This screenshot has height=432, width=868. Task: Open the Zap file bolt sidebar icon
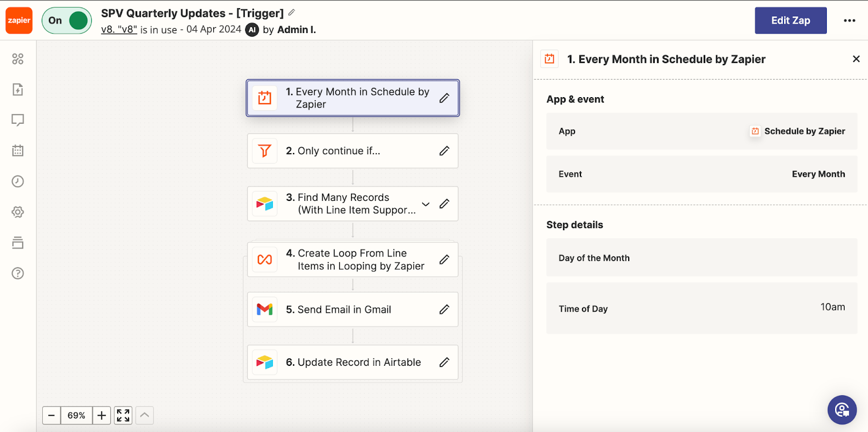(18, 90)
